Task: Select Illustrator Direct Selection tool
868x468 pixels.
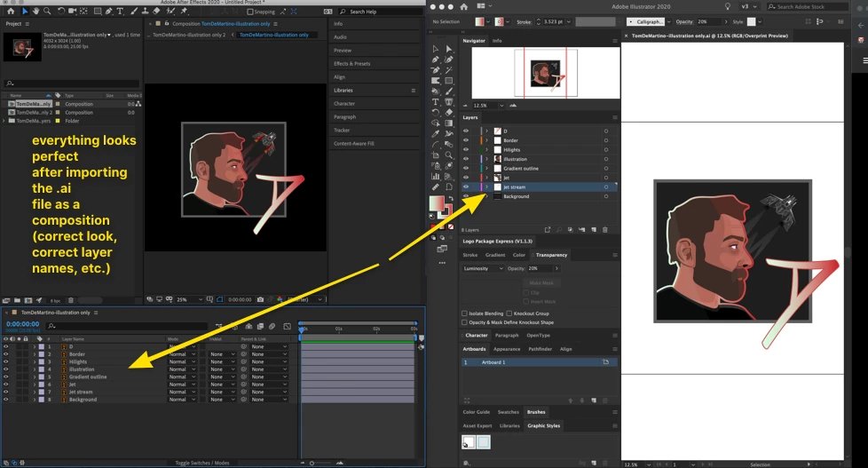Action: click(449, 49)
